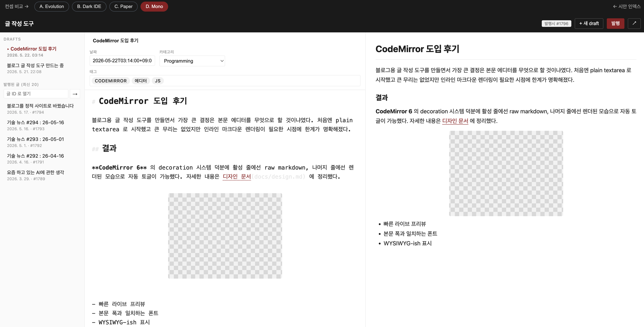Click the '발행시 #1796' badge
This screenshot has width=644, height=327.
pos(556,23)
